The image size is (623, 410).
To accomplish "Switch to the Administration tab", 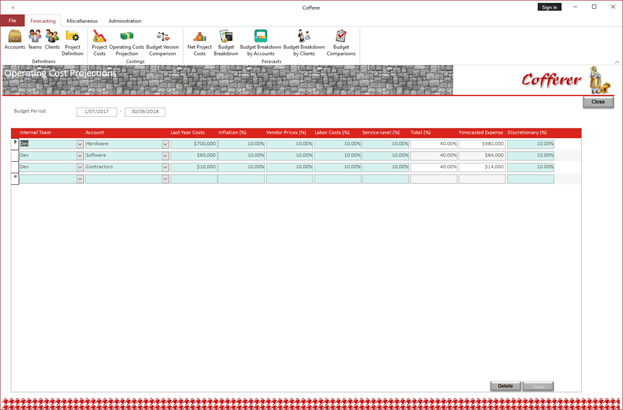I will (x=125, y=21).
